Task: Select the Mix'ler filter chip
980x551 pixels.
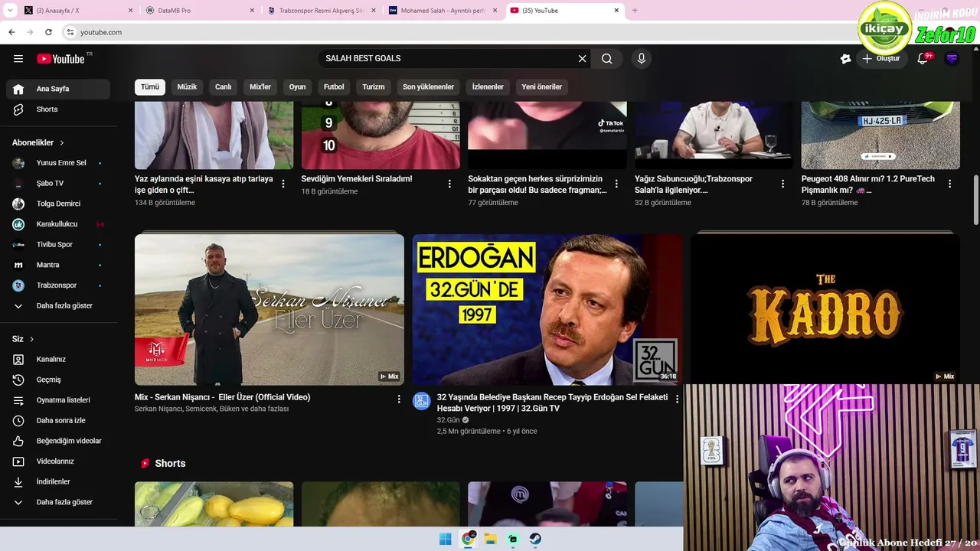Action: coord(260,87)
